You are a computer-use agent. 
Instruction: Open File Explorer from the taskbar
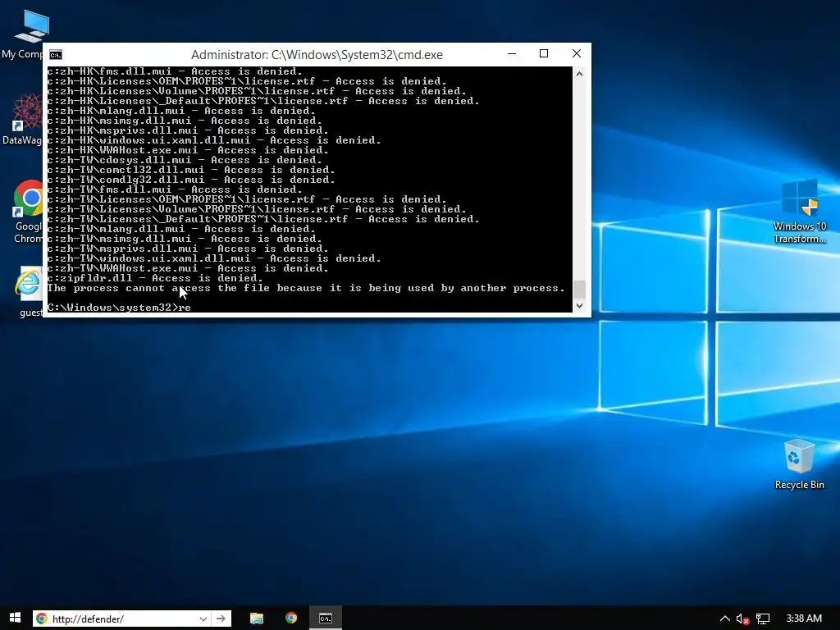[257, 619]
